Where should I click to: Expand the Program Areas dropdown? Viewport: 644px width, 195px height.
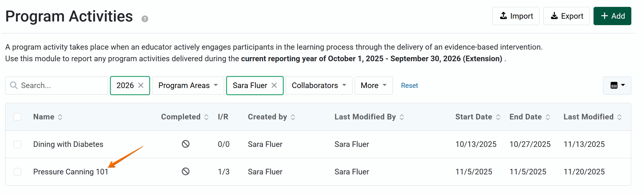click(188, 86)
